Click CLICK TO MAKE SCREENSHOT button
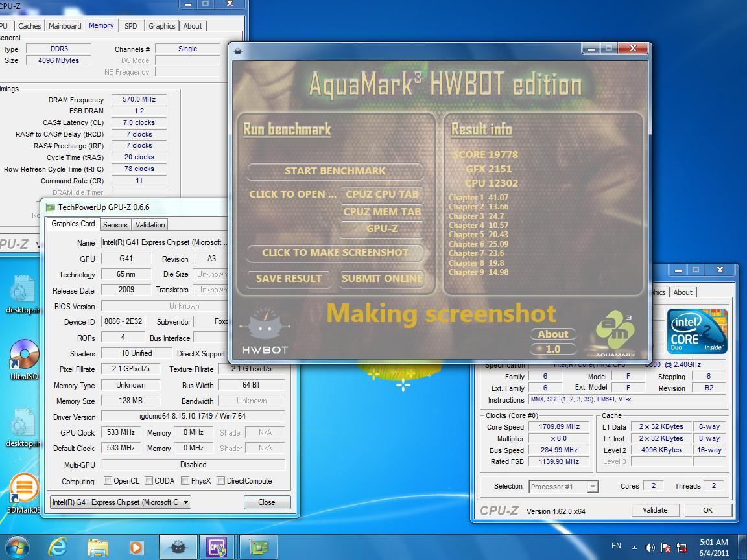The height and width of the screenshot is (560, 747). (335, 253)
